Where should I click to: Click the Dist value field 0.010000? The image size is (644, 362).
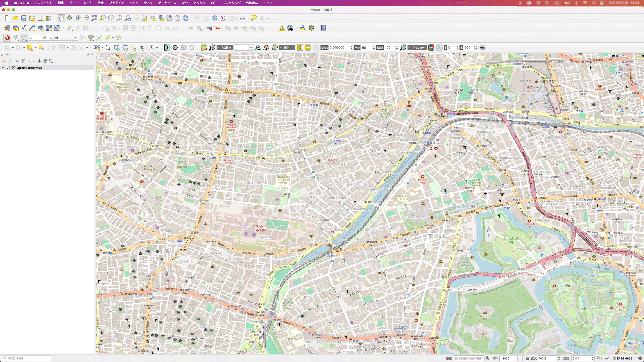339,48
